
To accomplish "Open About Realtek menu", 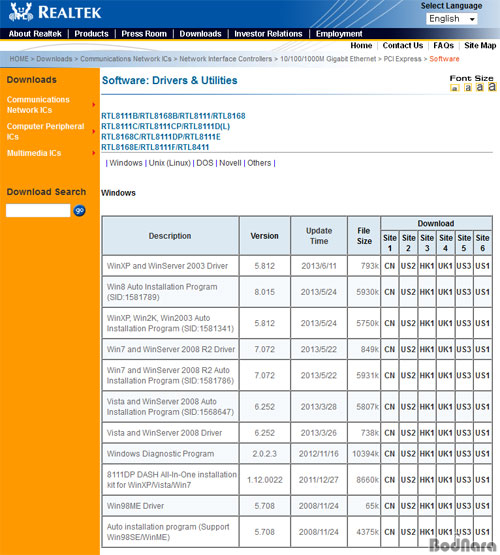I will [x=35, y=34].
